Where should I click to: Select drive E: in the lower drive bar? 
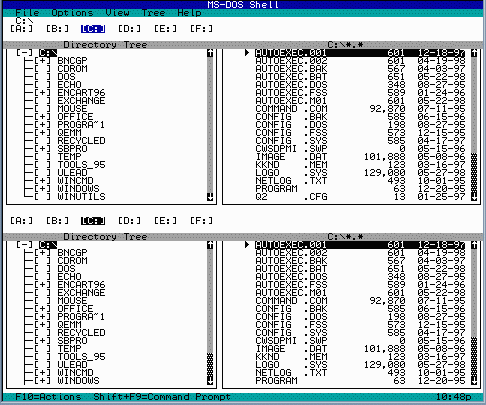(x=166, y=221)
